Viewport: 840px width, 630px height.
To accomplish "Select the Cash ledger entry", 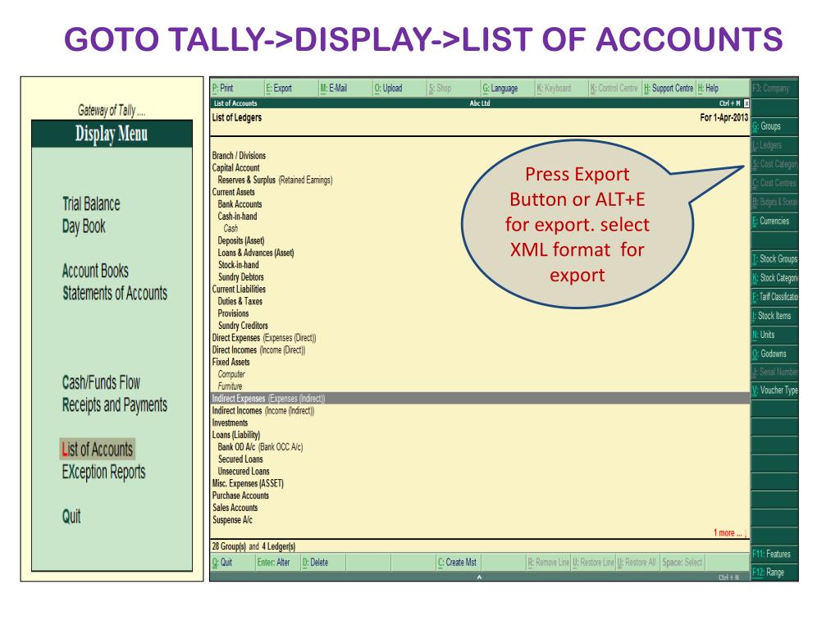I will point(231,229).
